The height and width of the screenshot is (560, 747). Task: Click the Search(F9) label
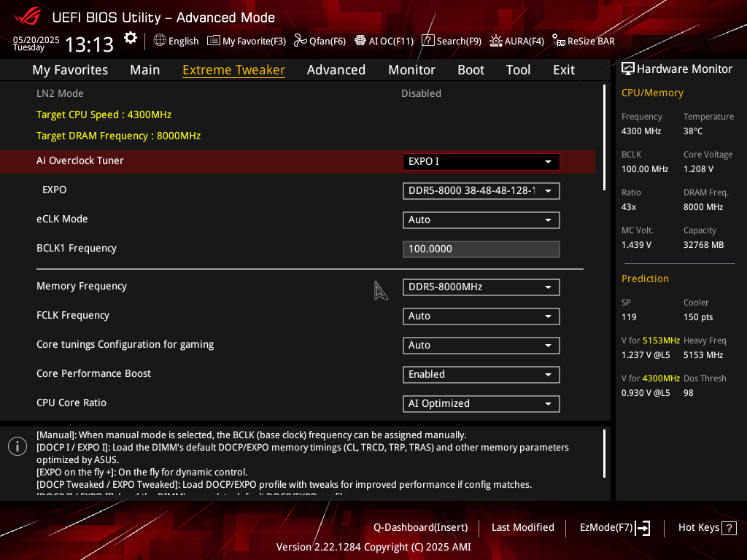pos(459,41)
